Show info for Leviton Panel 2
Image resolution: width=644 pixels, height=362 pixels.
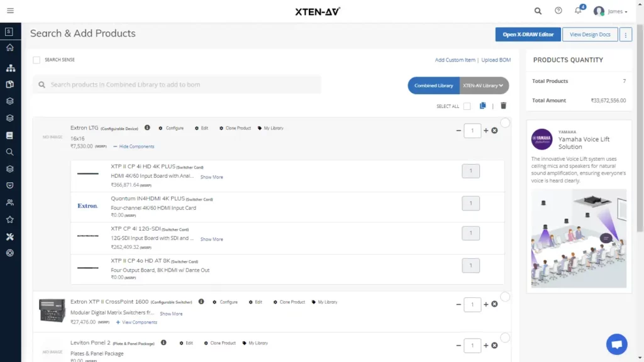click(x=164, y=343)
